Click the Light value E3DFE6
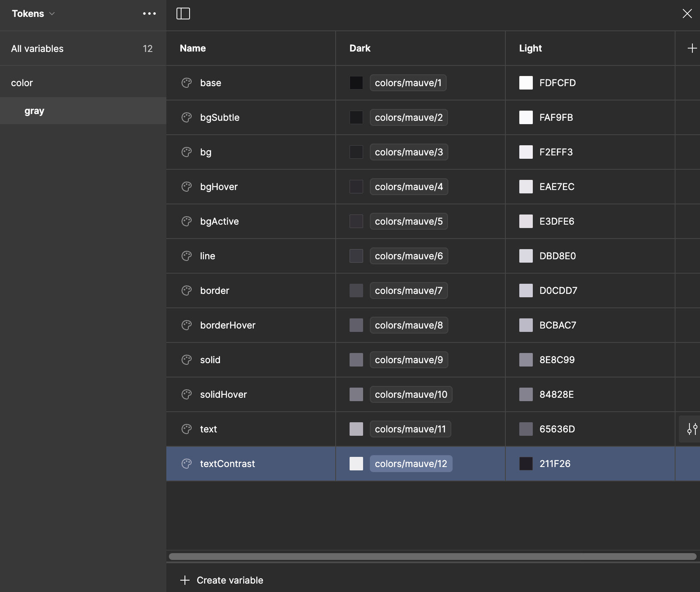The width and height of the screenshot is (700, 592). click(x=557, y=221)
